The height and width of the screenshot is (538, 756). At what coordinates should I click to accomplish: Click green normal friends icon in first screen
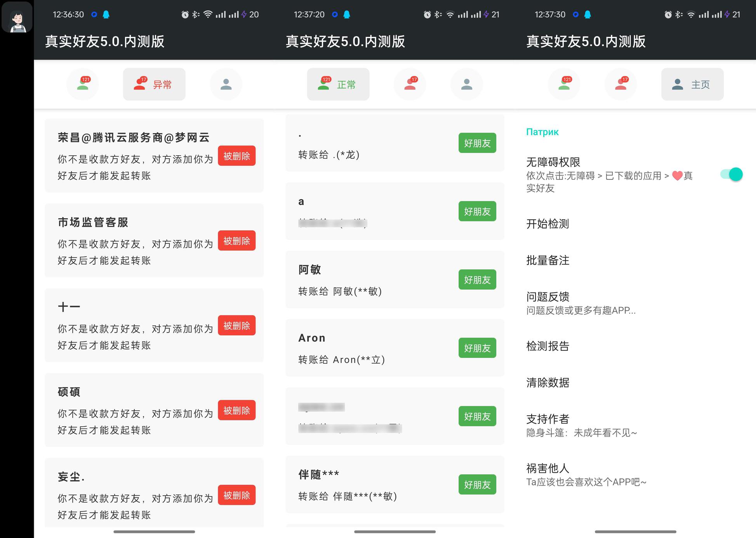(x=83, y=84)
